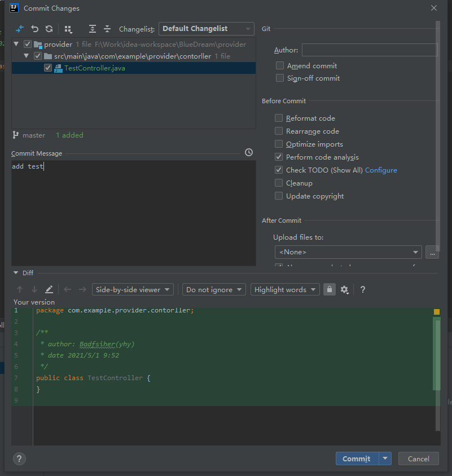Image resolution: width=452 pixels, height=476 pixels.
Task: Go to next difference down arrow
Action: [34, 290]
